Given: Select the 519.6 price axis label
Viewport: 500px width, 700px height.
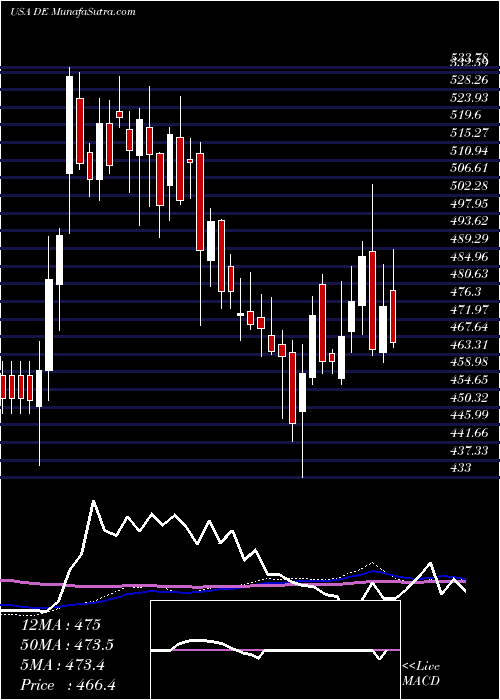Looking at the screenshot, I should click(x=467, y=116).
